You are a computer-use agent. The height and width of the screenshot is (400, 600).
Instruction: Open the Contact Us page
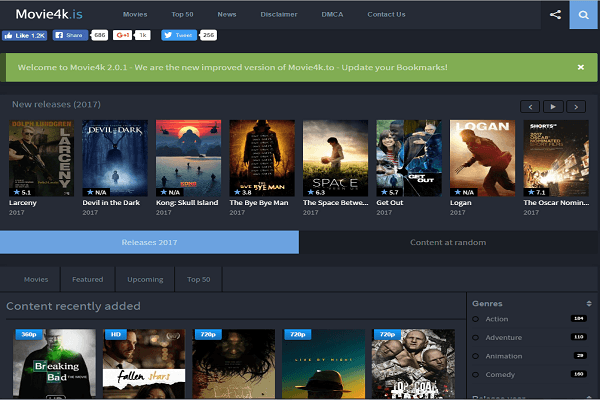(x=386, y=15)
